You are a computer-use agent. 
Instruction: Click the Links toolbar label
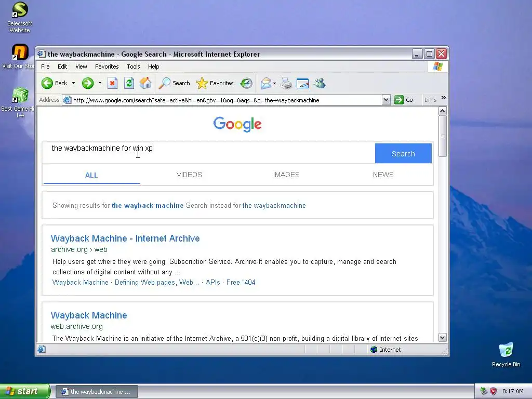coord(430,100)
